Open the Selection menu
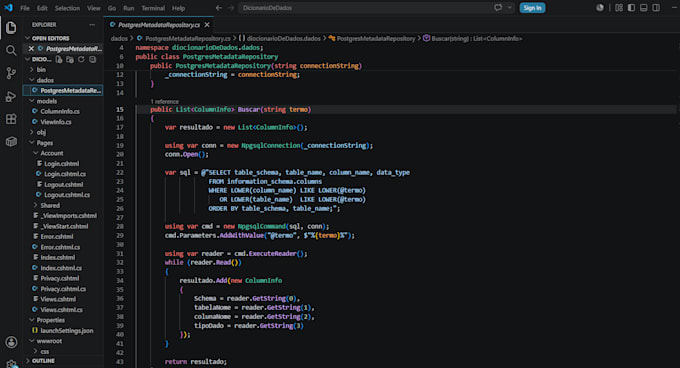 click(x=67, y=8)
